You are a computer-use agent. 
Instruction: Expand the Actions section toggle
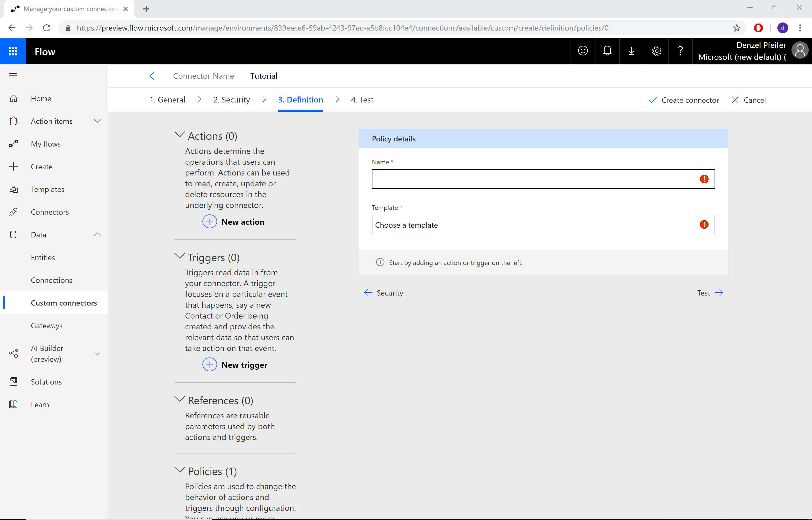coord(181,135)
